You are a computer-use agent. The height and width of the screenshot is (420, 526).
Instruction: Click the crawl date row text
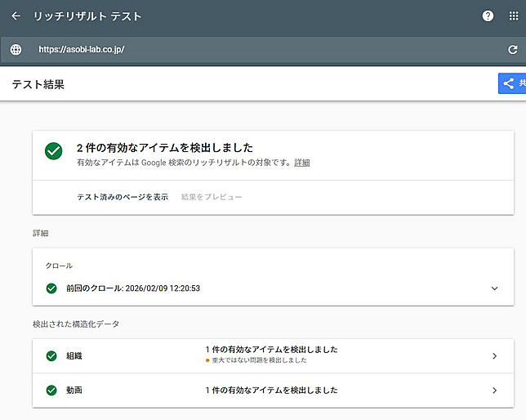(133, 288)
